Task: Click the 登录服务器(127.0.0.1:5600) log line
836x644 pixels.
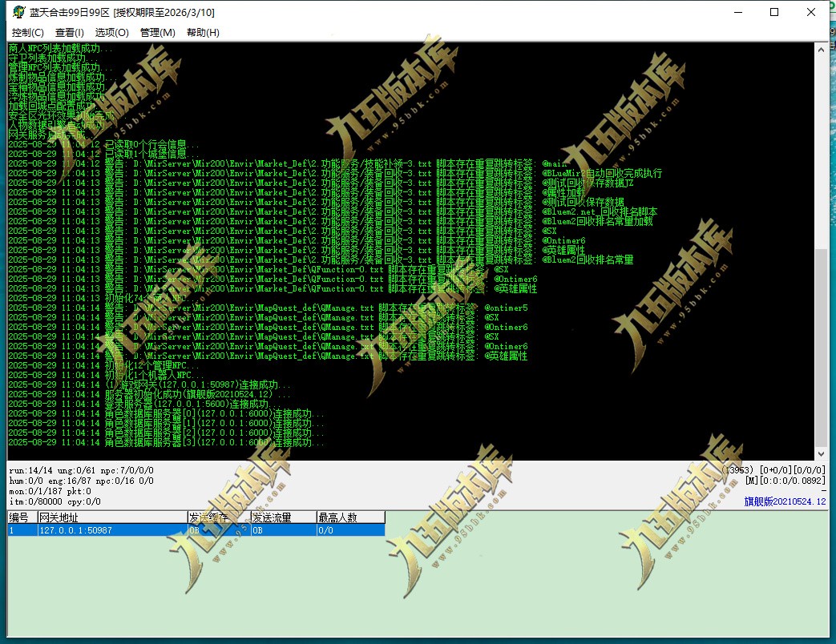Action: tap(145, 404)
